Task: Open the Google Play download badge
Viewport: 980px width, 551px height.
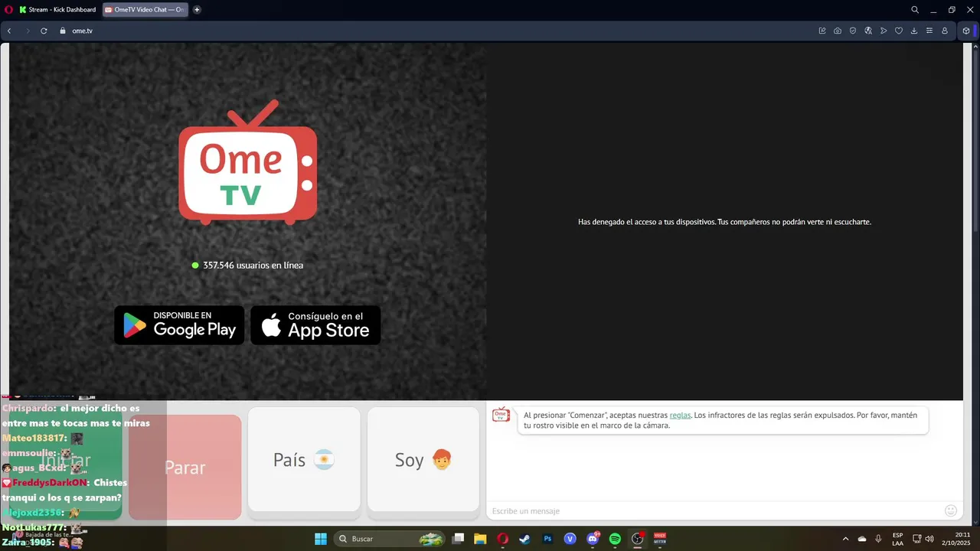Action: (179, 325)
